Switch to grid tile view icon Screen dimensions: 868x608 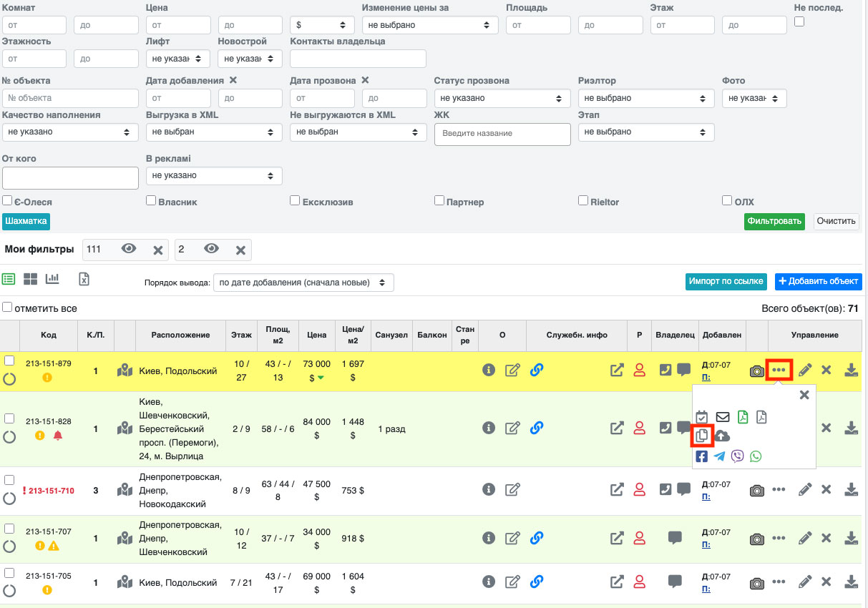pyautogui.click(x=30, y=279)
